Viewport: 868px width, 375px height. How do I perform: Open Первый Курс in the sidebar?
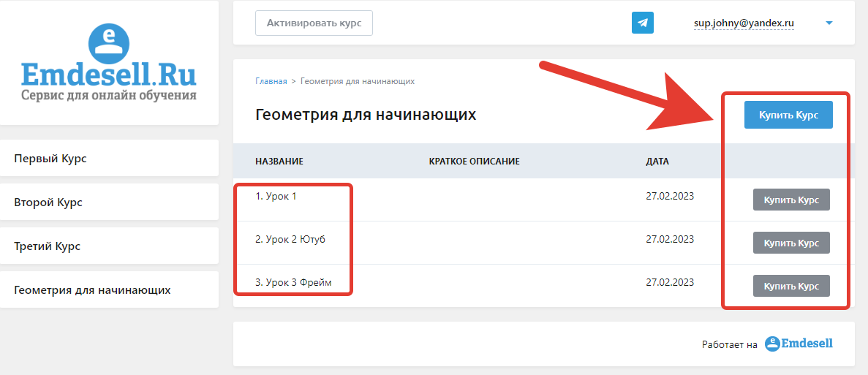[x=109, y=158]
